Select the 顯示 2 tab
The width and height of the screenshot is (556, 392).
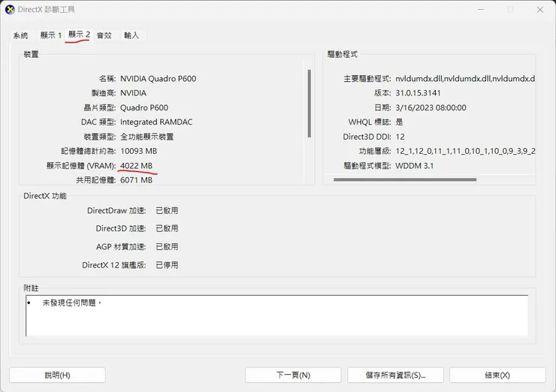pyautogui.click(x=79, y=35)
